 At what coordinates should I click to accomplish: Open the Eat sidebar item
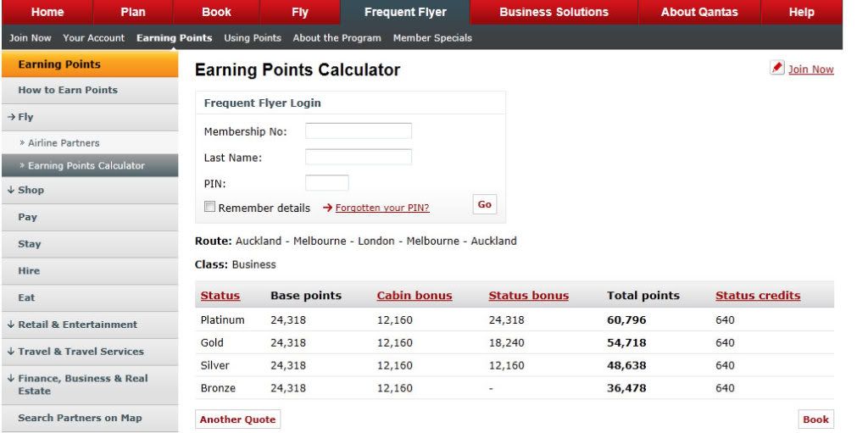click(x=90, y=298)
